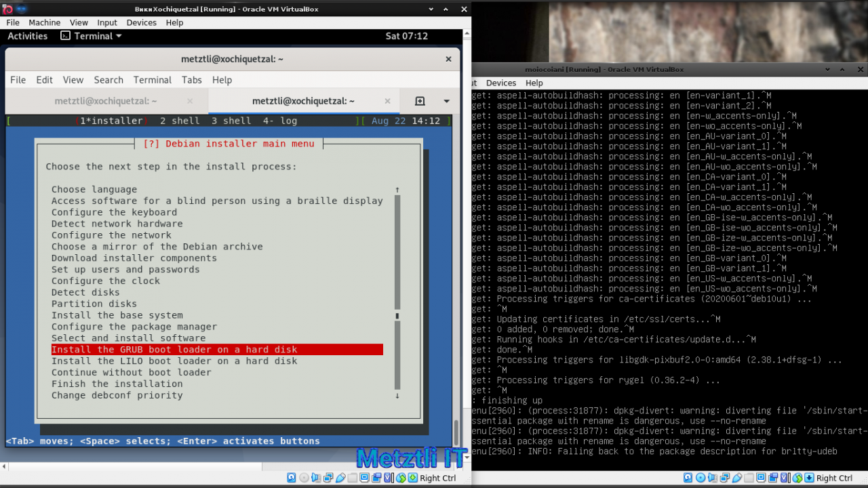
Task: Click mouse integration icon in mojocojani status bar
Action: [797, 478]
